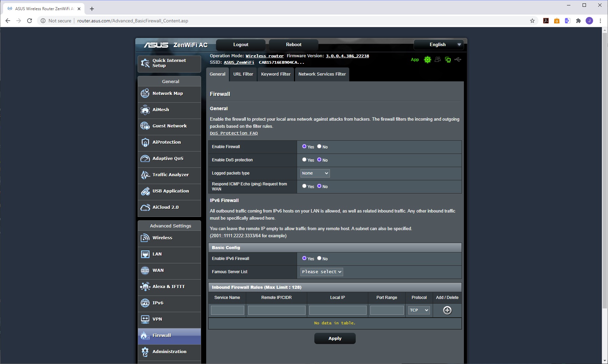Set Enable Firewall to No
The height and width of the screenshot is (364, 608).
(319, 146)
